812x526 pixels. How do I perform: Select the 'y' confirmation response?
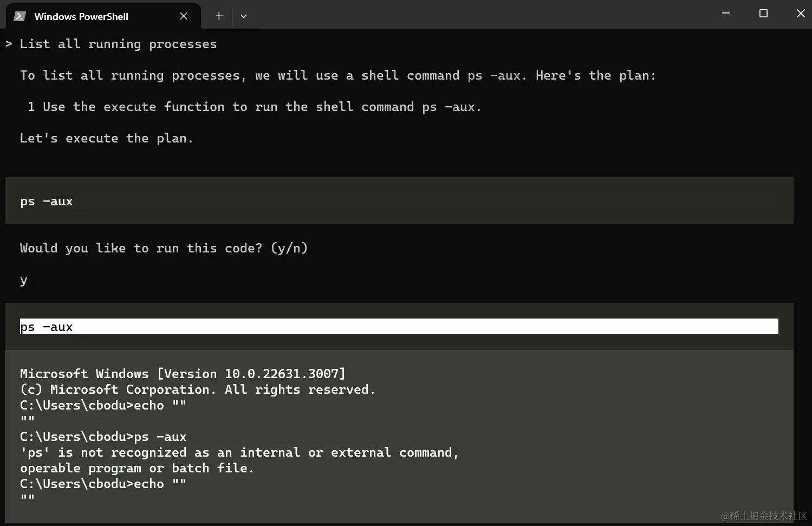coord(23,280)
